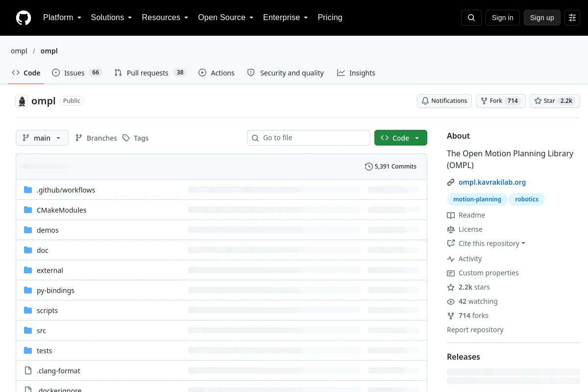This screenshot has height=392, width=588.
Task: Click folder icon beside .github/workflows
Action: point(28,190)
